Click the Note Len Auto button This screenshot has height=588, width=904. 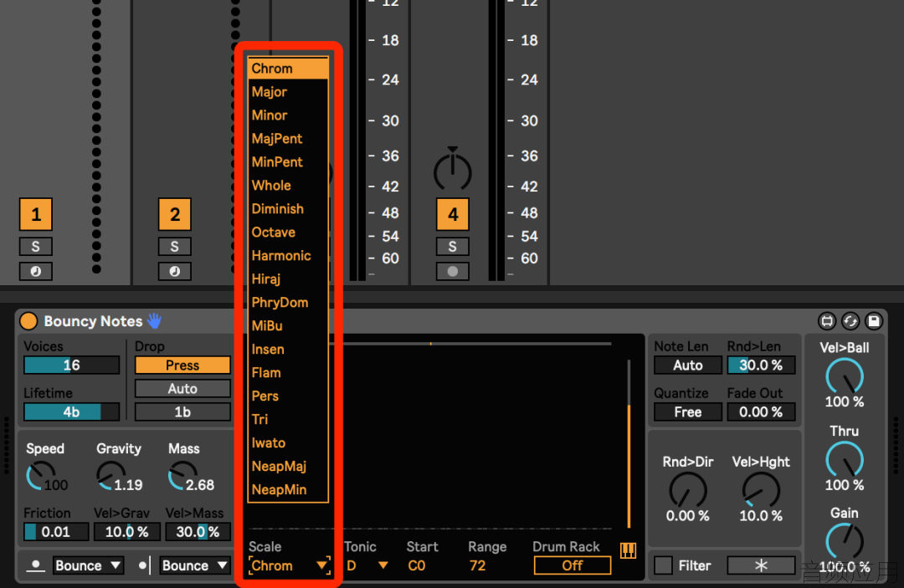(688, 366)
